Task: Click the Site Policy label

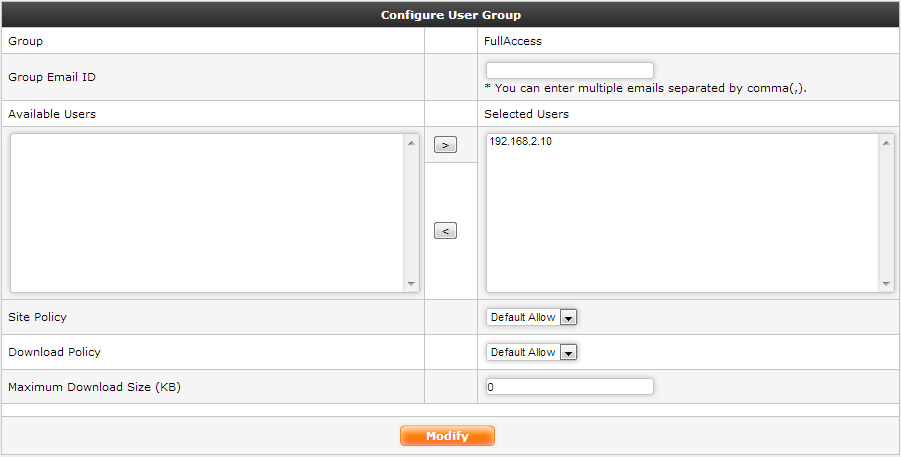Action: (x=37, y=317)
